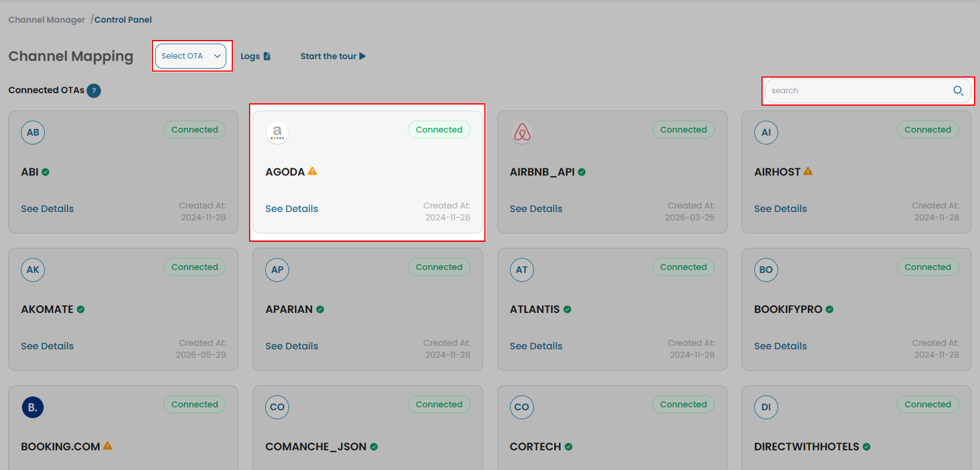
Task: Click the AIRBNB_API card title
Action: pyautogui.click(x=542, y=172)
